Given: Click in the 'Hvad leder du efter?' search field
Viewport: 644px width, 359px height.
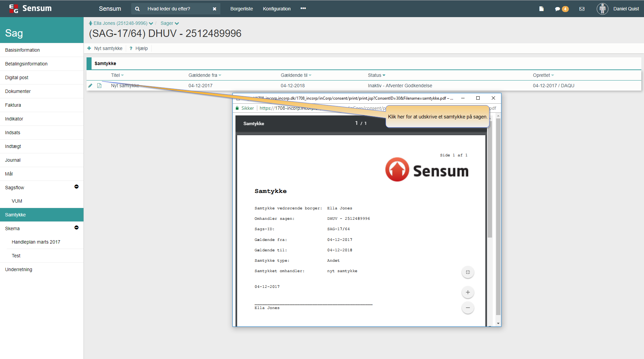Looking at the screenshot, I should pos(176,9).
